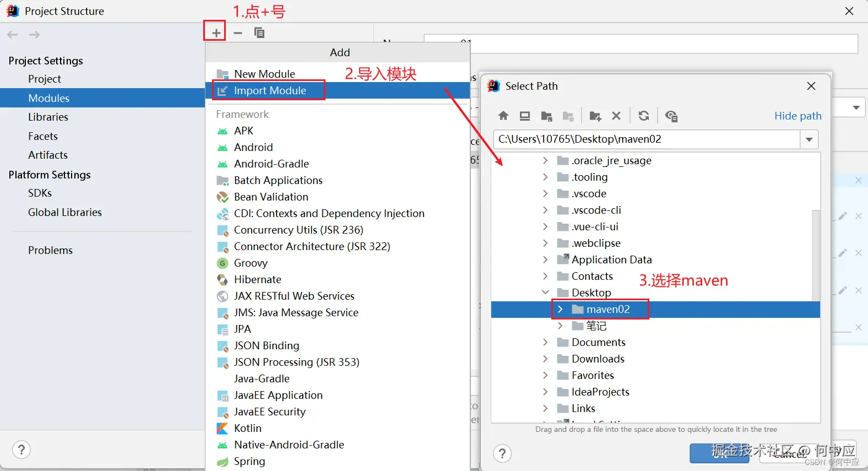Image resolution: width=868 pixels, height=471 pixels.
Task: Select Java-Gradle framework
Action: pyautogui.click(x=338, y=378)
